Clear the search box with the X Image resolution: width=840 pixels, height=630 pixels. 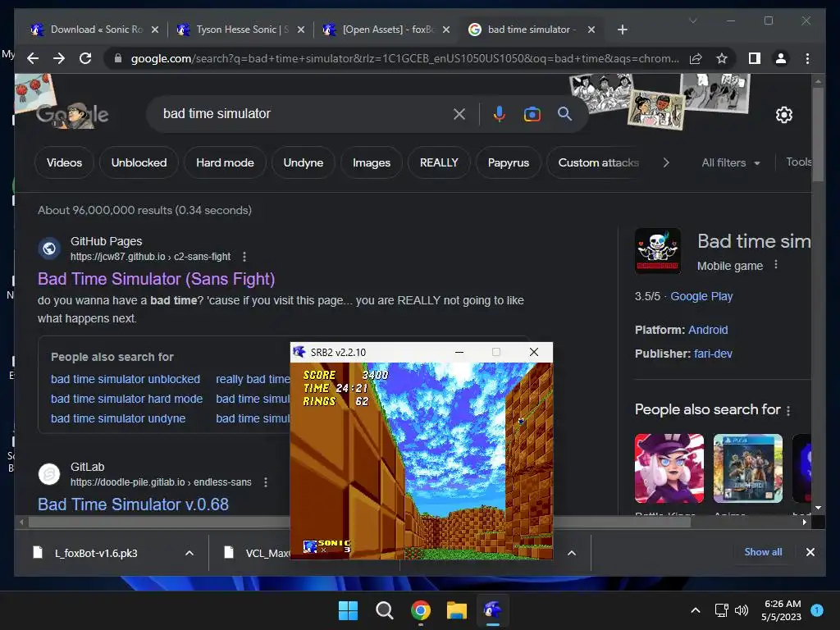pos(459,113)
